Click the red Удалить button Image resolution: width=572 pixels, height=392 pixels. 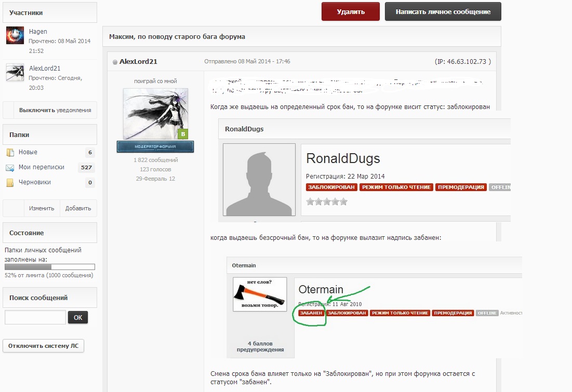pos(351,11)
